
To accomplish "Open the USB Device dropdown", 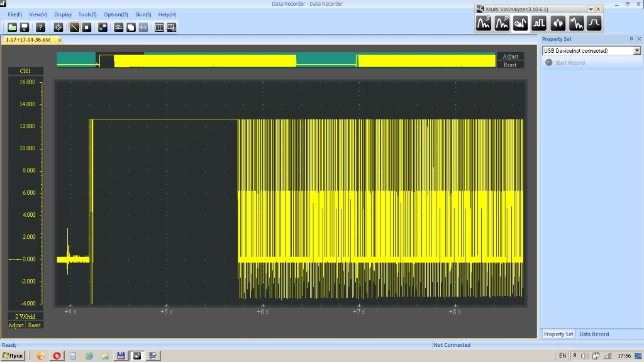I will (x=637, y=50).
